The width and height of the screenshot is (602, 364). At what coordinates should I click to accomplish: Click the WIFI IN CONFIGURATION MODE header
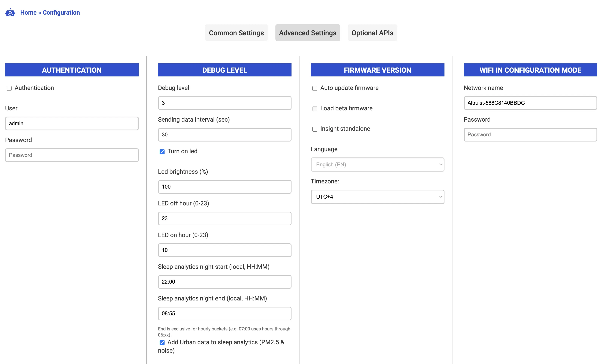click(x=530, y=70)
